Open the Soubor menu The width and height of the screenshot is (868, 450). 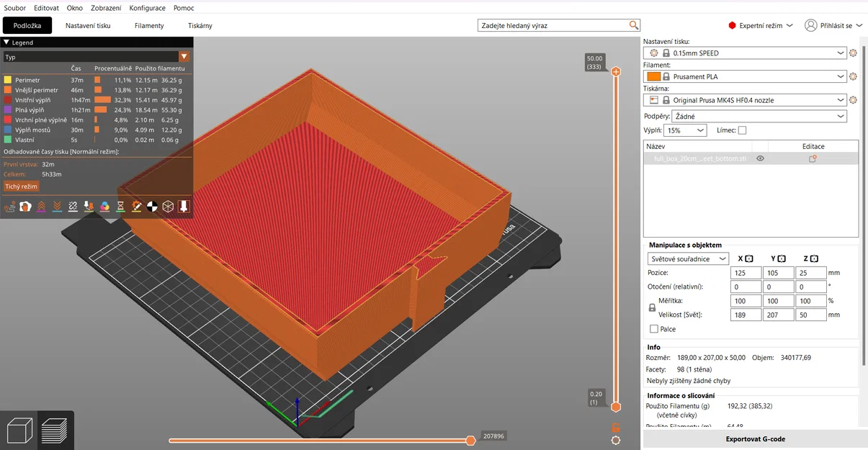coord(15,8)
